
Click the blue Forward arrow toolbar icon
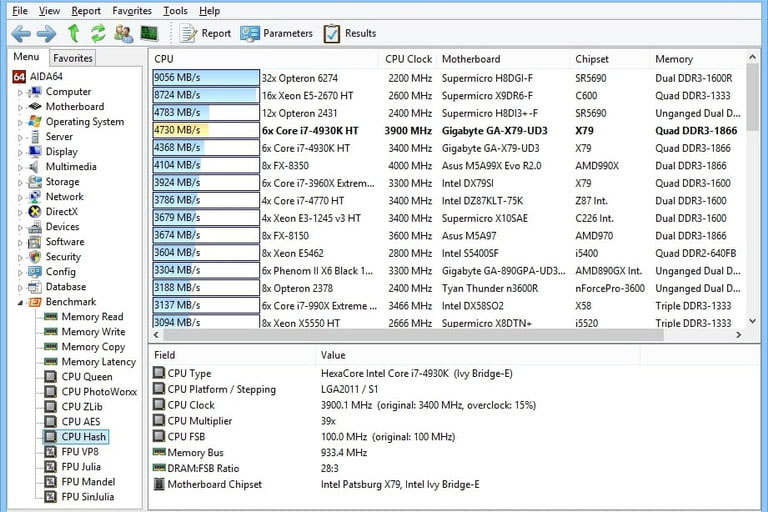pos(46,33)
